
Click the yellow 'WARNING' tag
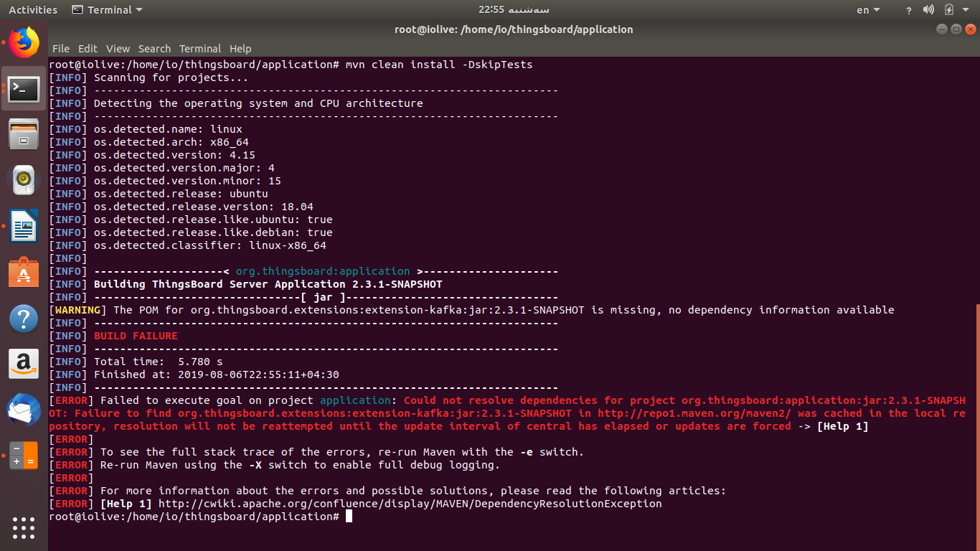point(77,310)
